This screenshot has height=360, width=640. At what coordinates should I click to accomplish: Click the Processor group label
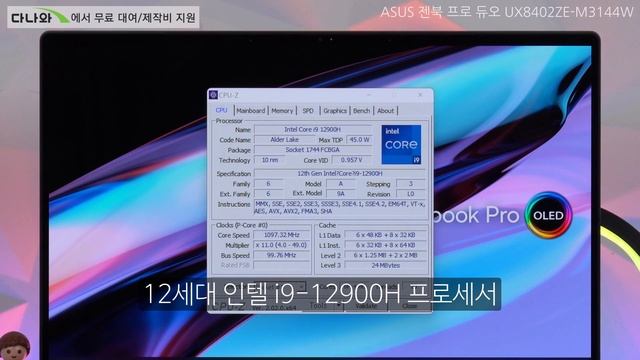click(x=229, y=121)
